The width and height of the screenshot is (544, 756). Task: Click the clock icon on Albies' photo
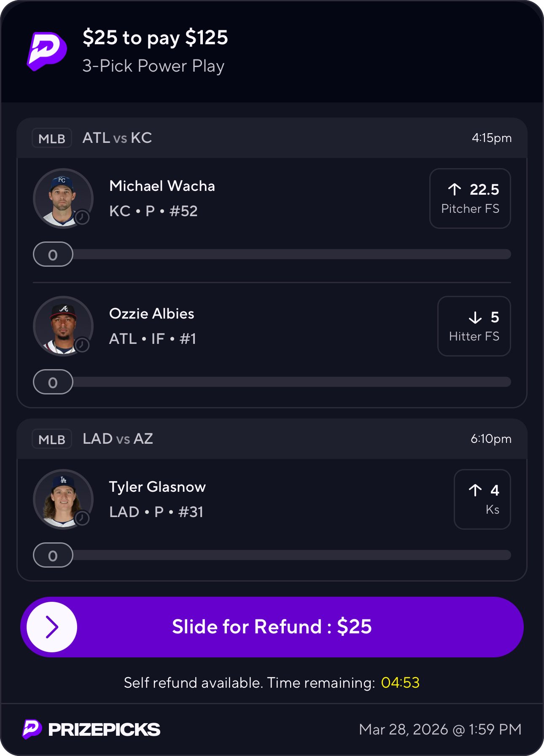(x=82, y=345)
